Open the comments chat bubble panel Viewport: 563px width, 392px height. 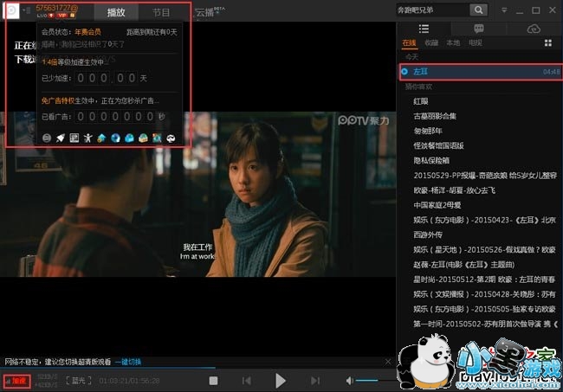(479, 29)
